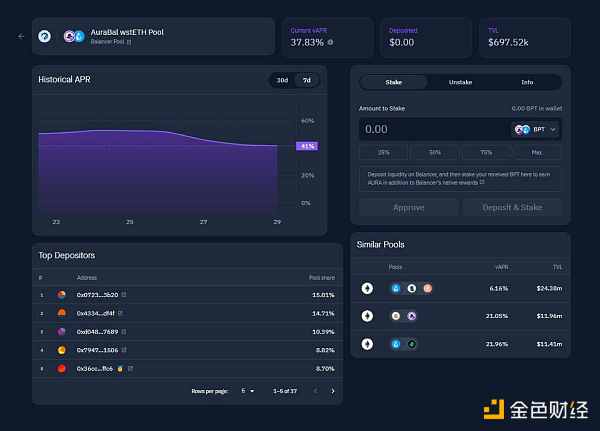Click the Deposit & Stake button
The height and width of the screenshot is (431, 600).
click(x=512, y=207)
